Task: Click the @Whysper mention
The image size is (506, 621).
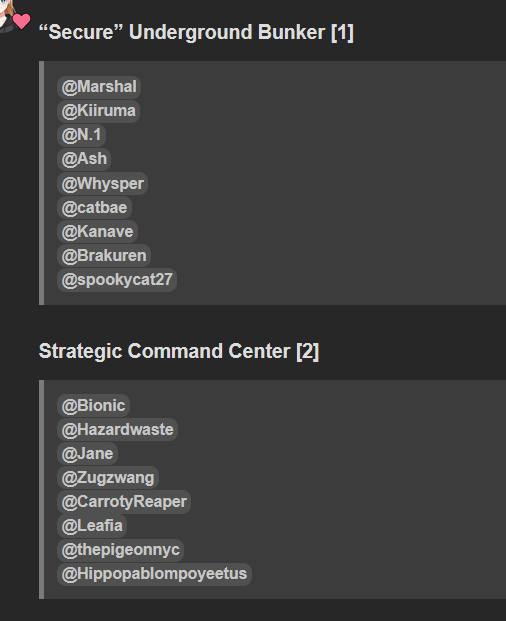Action: (x=103, y=183)
